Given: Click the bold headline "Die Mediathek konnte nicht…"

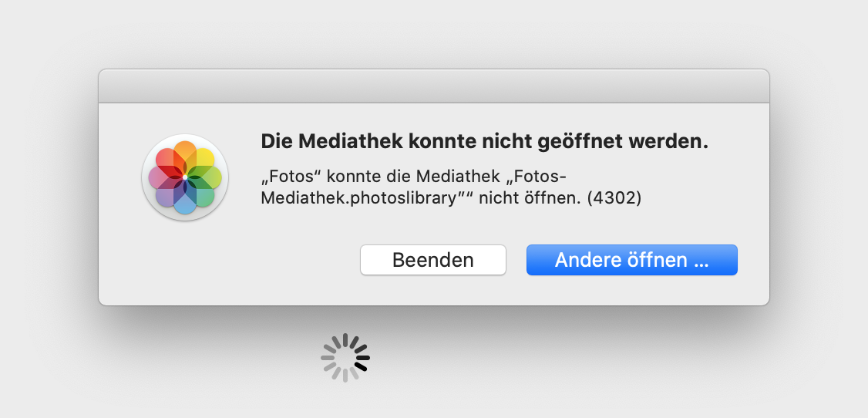Looking at the screenshot, I should [484, 142].
